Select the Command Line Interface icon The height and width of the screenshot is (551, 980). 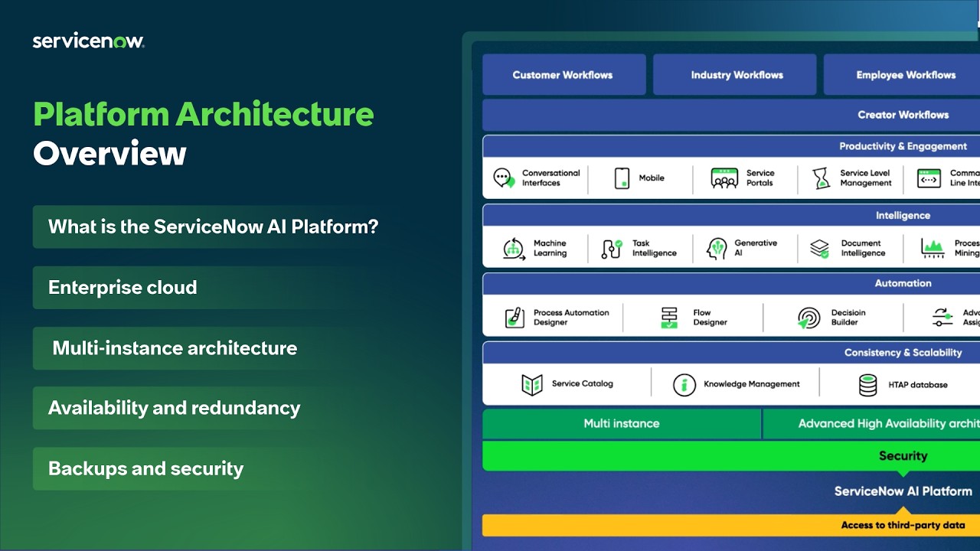(929, 178)
